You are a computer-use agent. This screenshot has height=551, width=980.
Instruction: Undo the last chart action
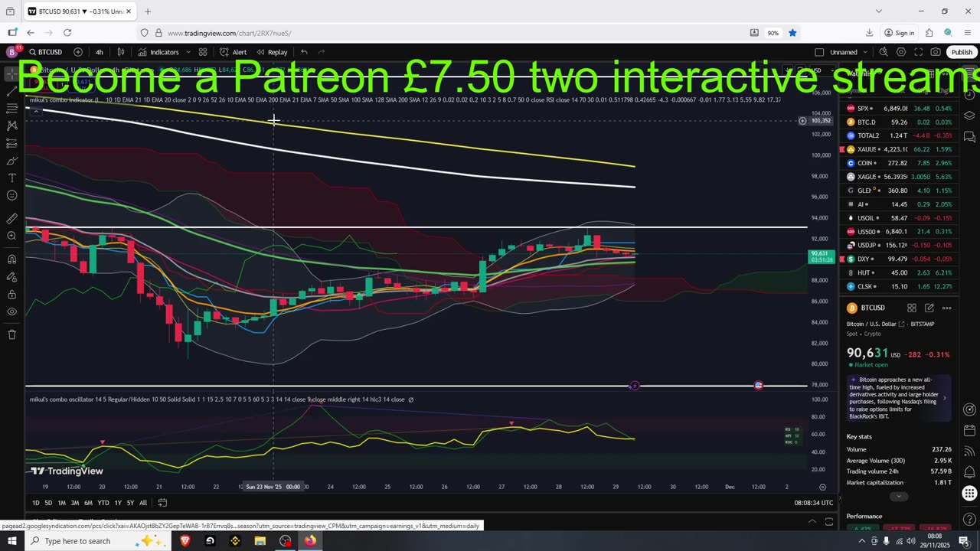[304, 52]
